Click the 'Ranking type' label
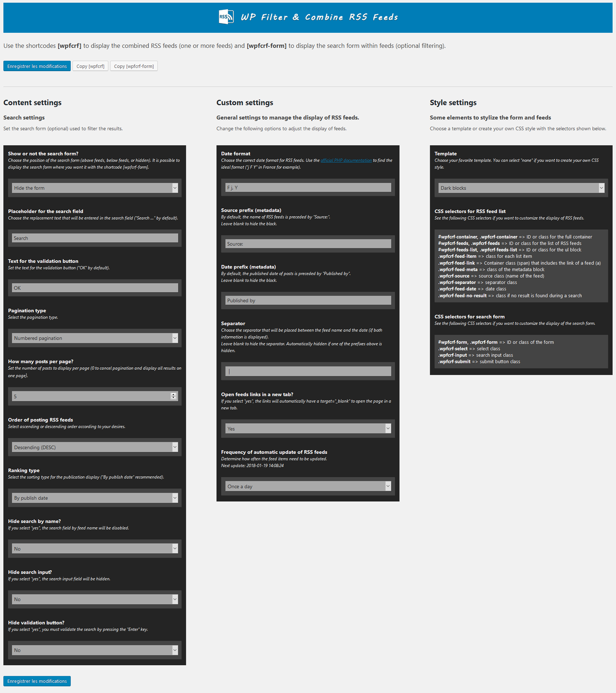The height and width of the screenshot is (693, 616). (x=24, y=470)
